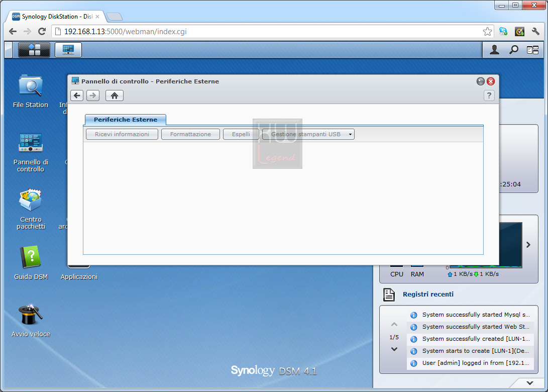Viewport: 548px width, 392px height.
Task: Go forward in the control panel window
Action: coord(92,95)
